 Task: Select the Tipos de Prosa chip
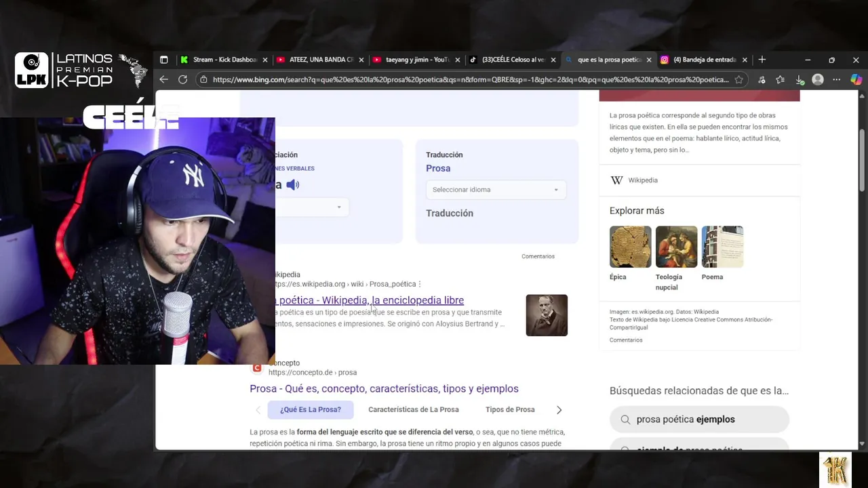510,409
